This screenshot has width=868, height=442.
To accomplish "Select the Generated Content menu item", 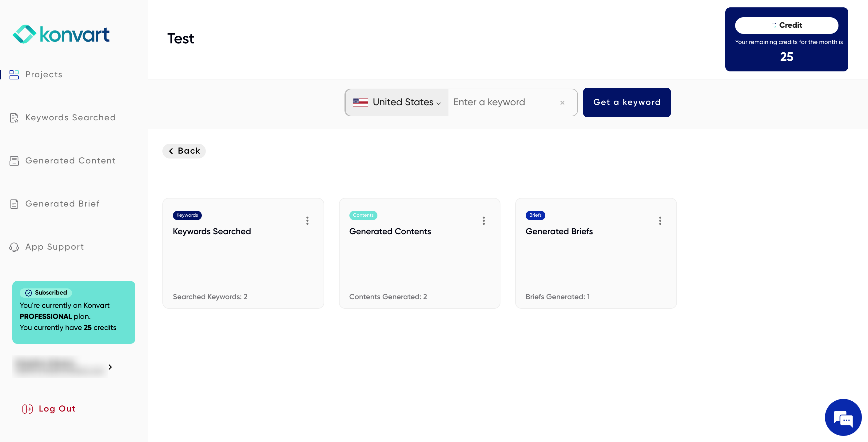I will 70,160.
